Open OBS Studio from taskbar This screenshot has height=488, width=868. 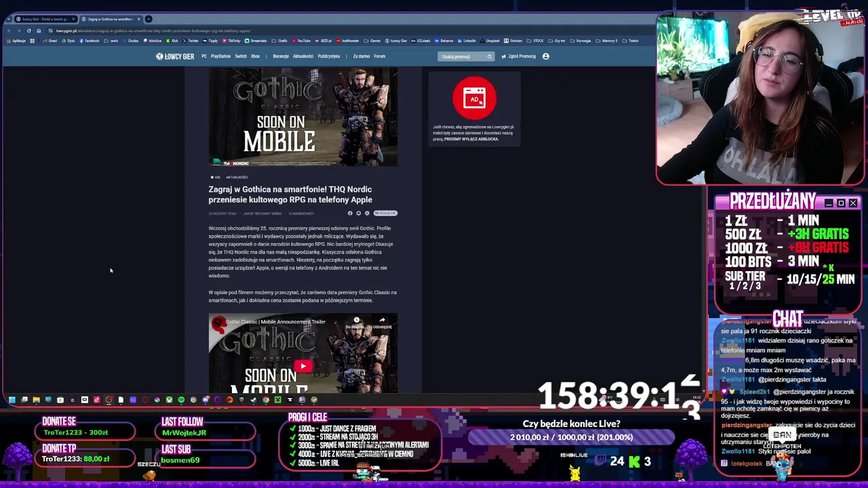108,400
